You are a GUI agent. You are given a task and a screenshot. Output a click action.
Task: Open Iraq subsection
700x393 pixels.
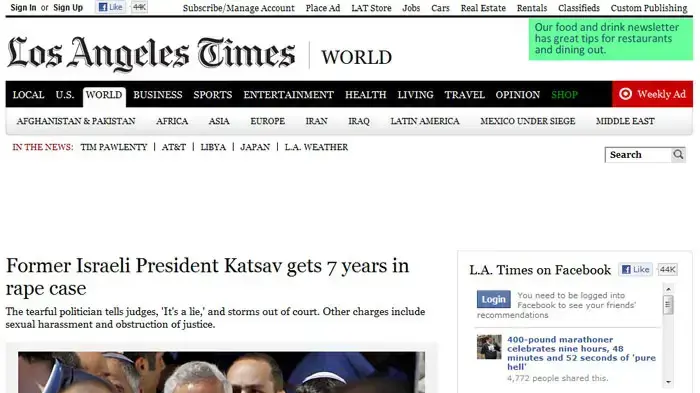coord(359,121)
